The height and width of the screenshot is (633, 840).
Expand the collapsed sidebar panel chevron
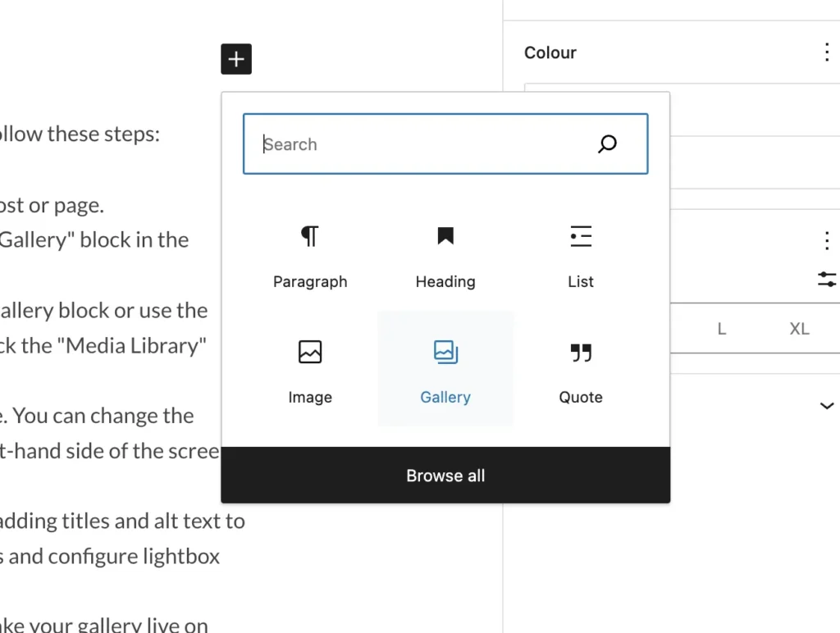[x=827, y=406]
